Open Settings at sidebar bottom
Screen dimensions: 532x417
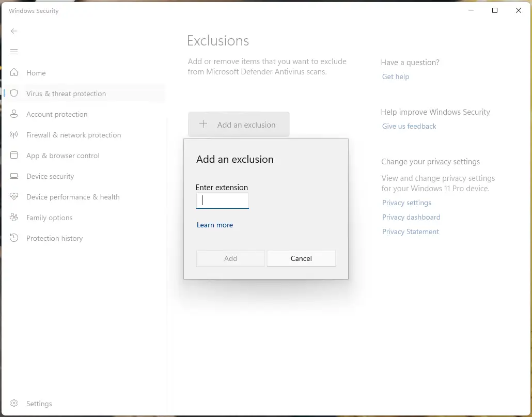[39, 404]
